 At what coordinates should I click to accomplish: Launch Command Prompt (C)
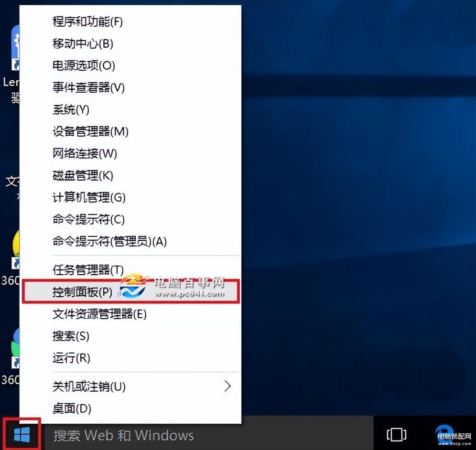click(x=130, y=219)
